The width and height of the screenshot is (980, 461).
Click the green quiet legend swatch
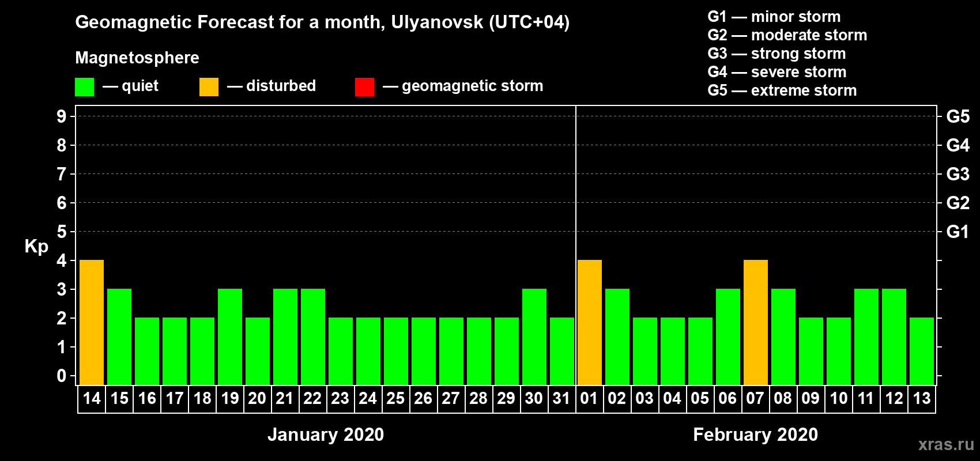pos(85,87)
